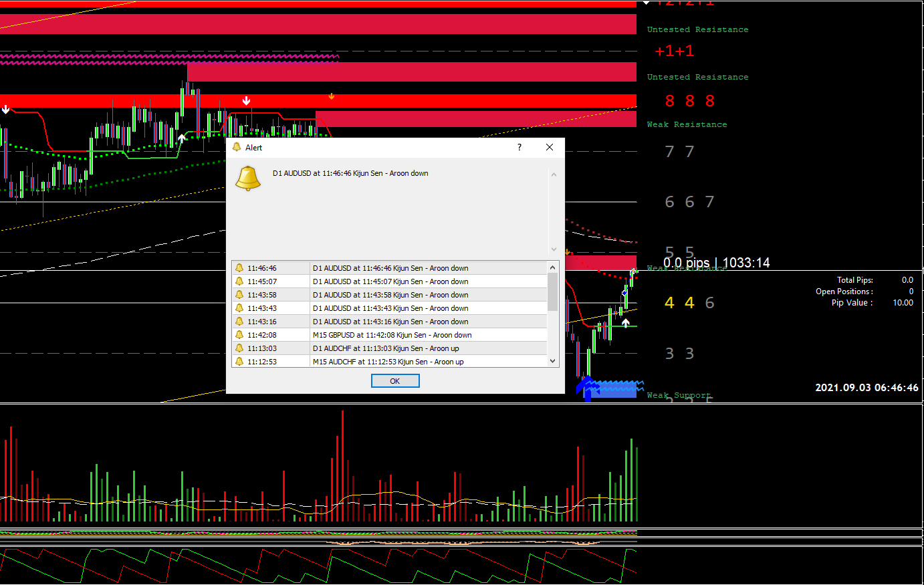
Task: Click the blue up arrow at support zone
Action: point(588,388)
